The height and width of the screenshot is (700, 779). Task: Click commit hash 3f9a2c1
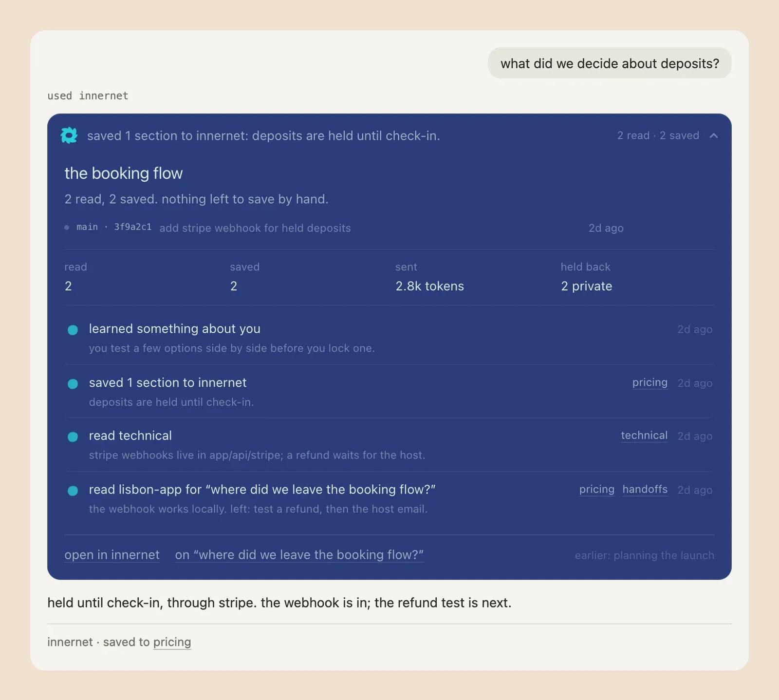[x=132, y=227]
